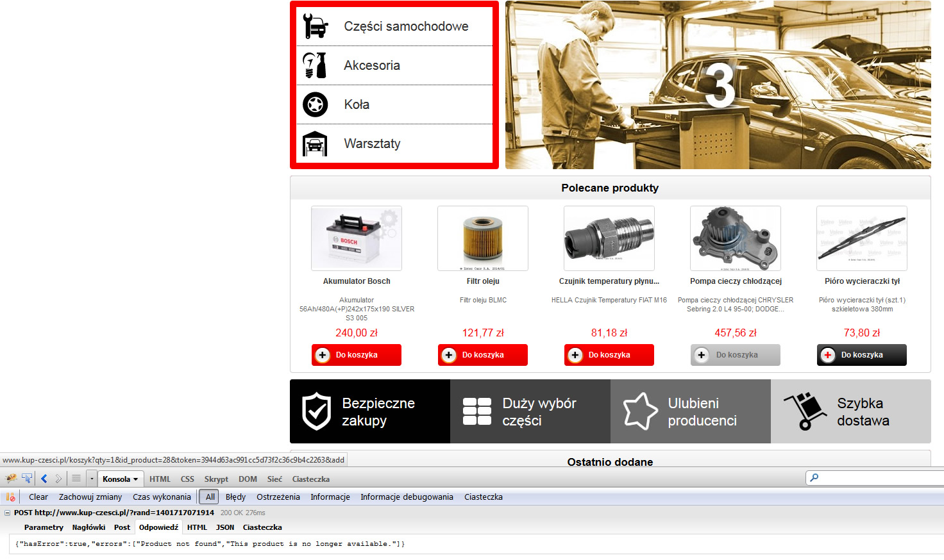The height and width of the screenshot is (560, 944).
Task: Toggle the Firebug command line lines icon
Action: [x=76, y=479]
